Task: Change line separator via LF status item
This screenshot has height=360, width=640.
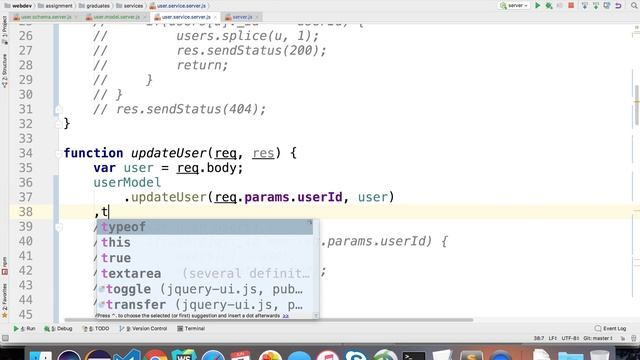Action: pos(553,338)
